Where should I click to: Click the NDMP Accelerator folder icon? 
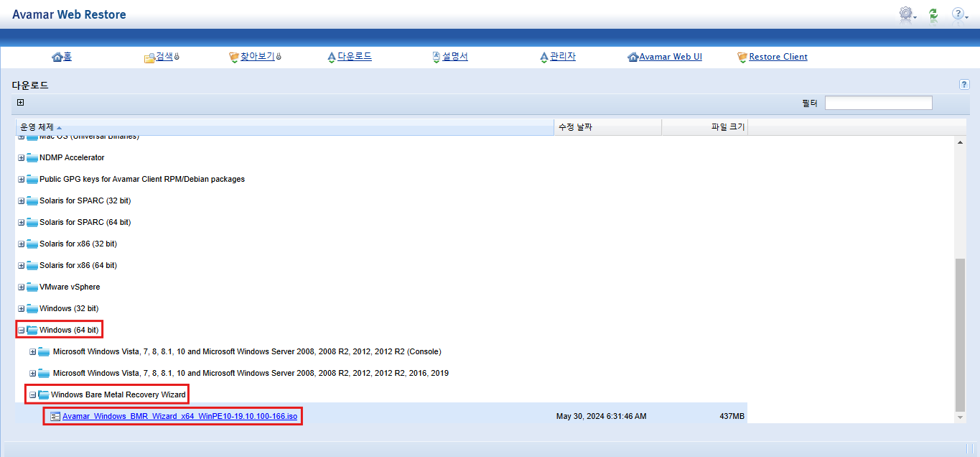[32, 158]
